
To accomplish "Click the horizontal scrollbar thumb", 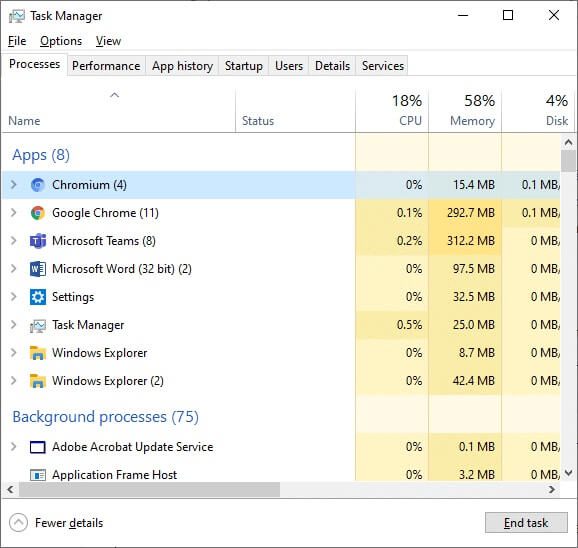I will [149, 489].
